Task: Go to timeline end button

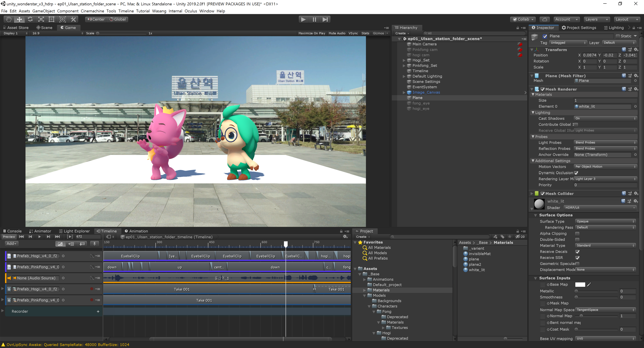Action: [x=57, y=237]
